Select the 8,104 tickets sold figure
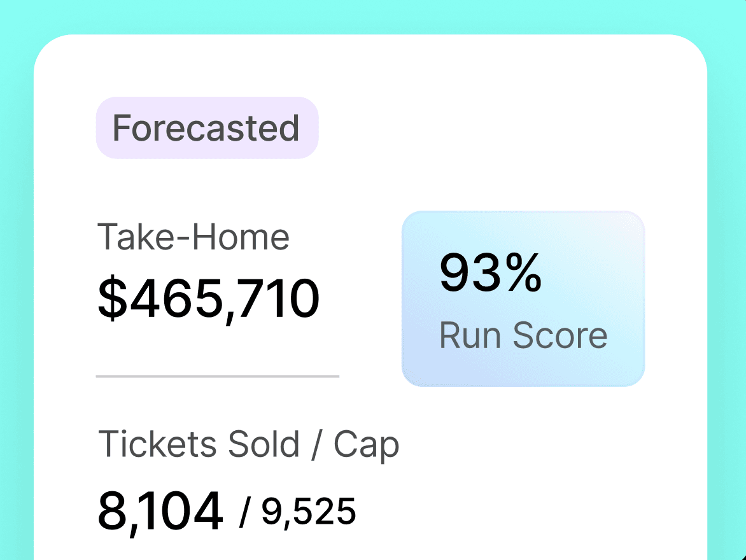Image resolution: width=746 pixels, height=560 pixels. [160, 512]
